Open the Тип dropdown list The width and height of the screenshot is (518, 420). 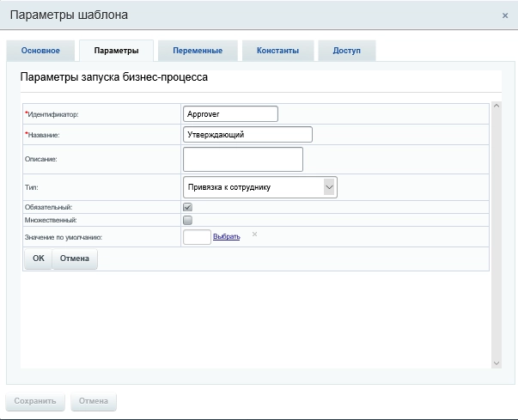260,186
